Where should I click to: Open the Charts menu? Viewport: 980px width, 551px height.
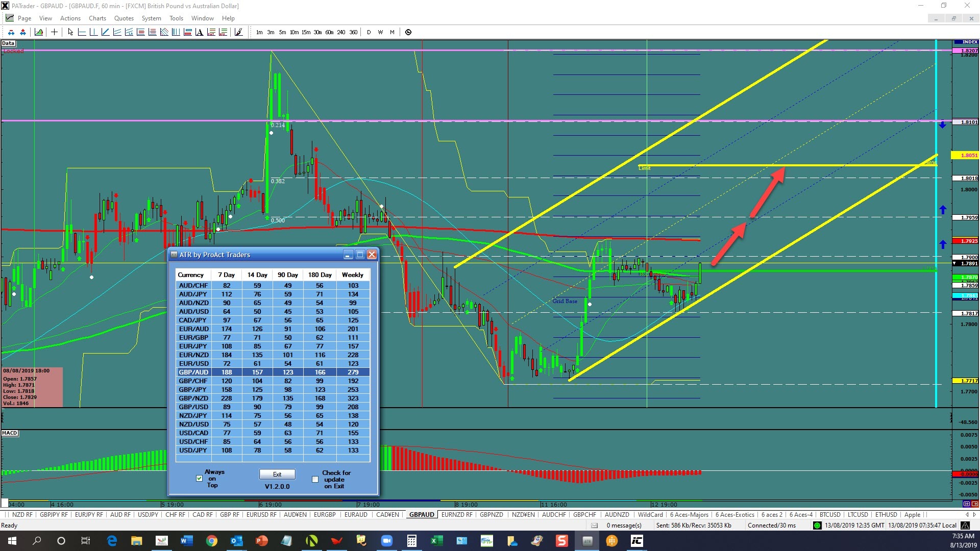[x=97, y=18]
